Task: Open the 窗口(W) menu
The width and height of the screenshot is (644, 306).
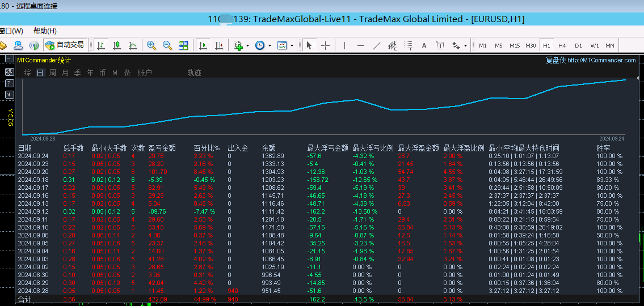Action: (x=11, y=31)
